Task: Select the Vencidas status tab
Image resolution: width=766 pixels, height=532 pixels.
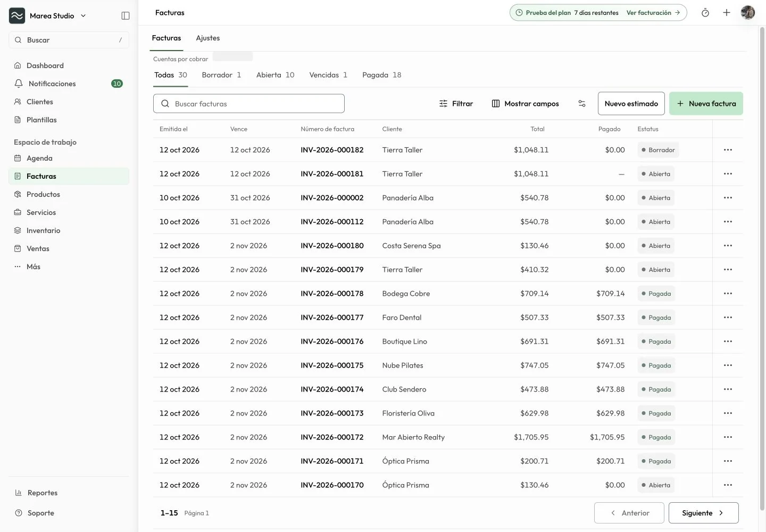Action: point(328,75)
